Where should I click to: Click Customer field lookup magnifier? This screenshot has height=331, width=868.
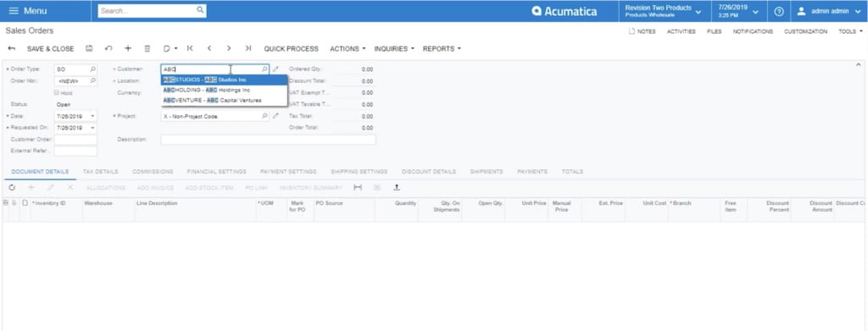(264, 69)
